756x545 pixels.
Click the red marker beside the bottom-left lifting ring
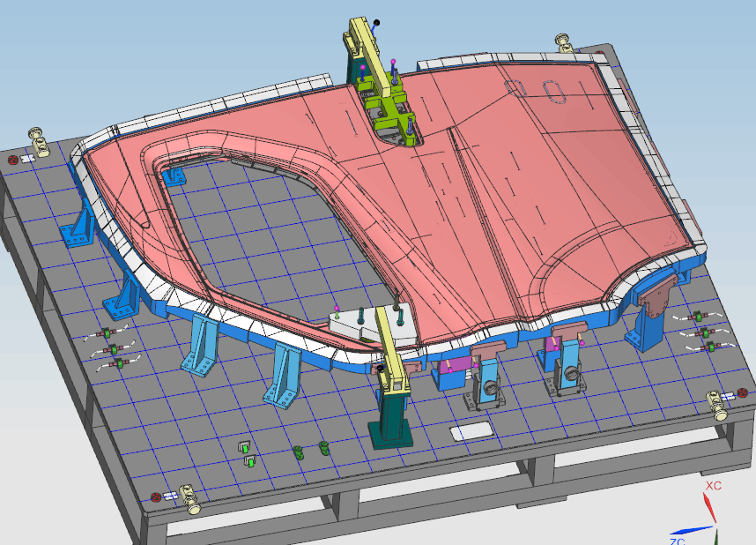156,496
